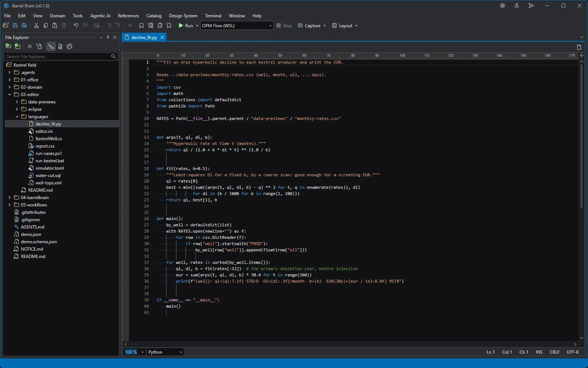Click the collapse all icon in File Explorer

pyautogui.click(x=30, y=46)
